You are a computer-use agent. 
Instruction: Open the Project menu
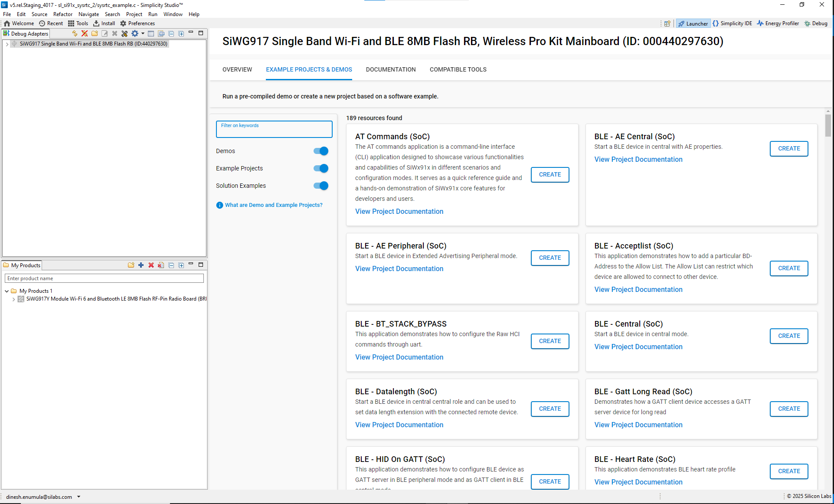point(134,14)
